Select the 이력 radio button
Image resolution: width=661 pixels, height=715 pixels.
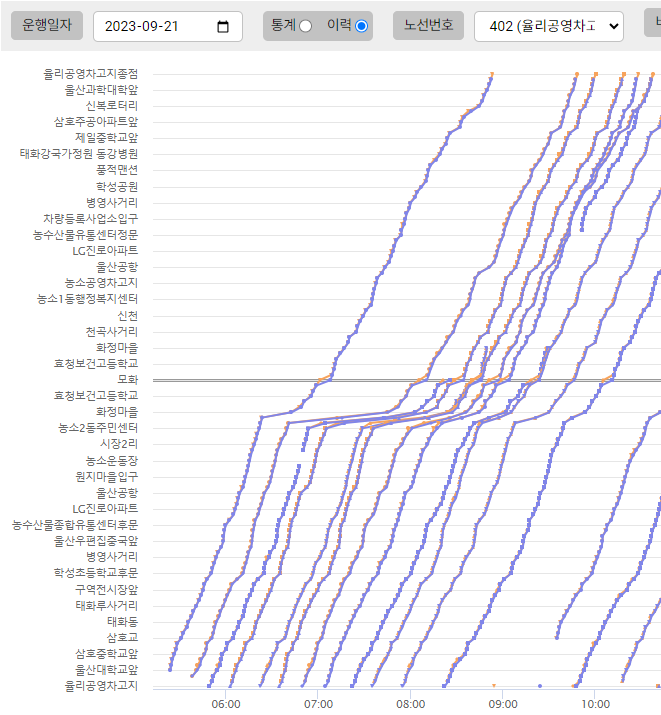point(361,26)
